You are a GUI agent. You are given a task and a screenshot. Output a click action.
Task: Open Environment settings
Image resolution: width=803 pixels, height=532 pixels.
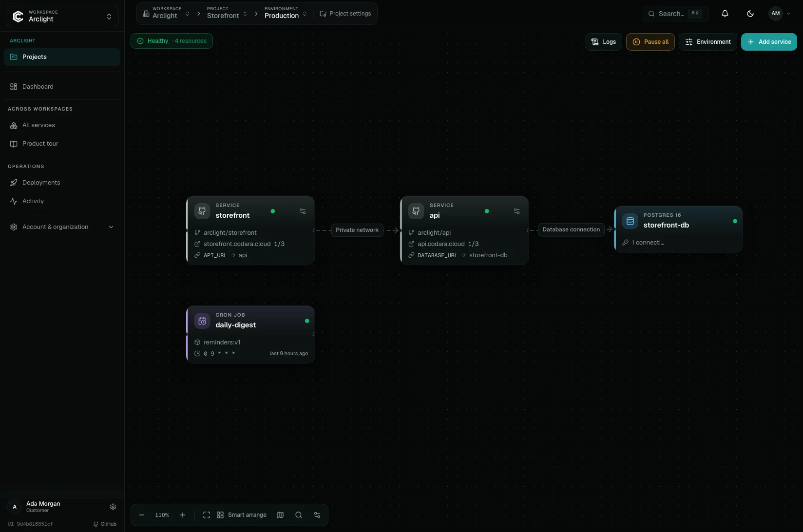(708, 42)
